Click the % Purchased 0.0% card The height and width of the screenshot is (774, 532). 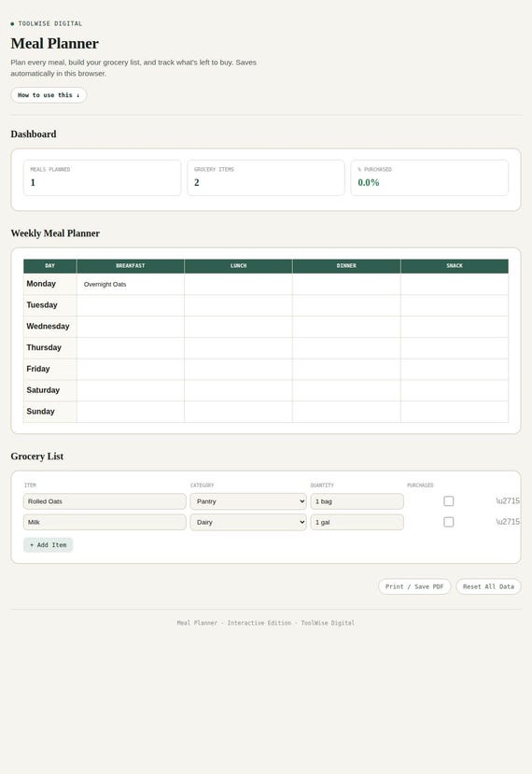click(x=429, y=177)
